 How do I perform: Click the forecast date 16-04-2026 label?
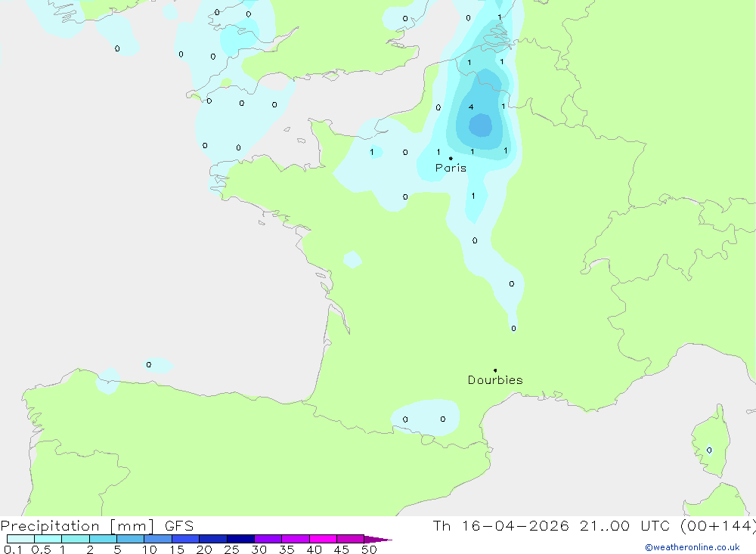click(x=515, y=525)
